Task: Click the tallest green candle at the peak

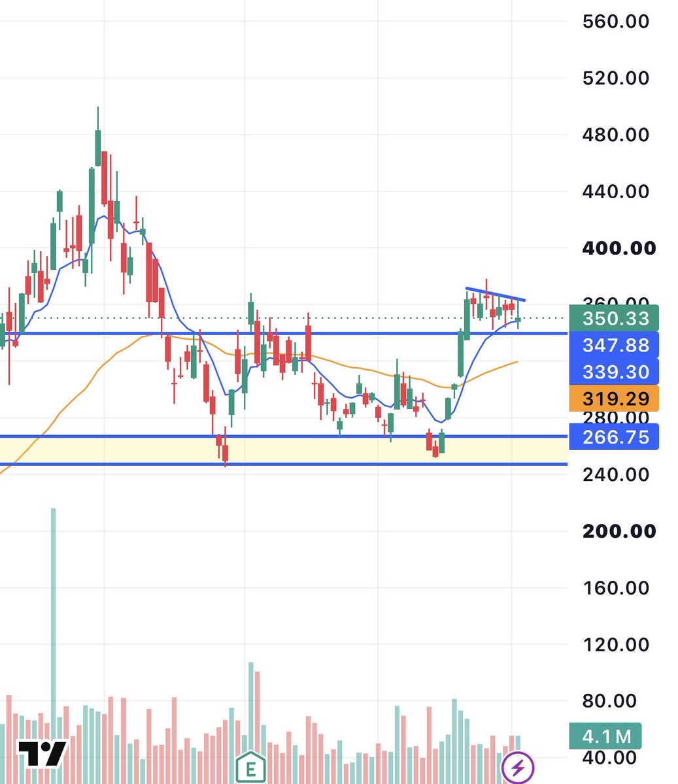Action: (x=98, y=148)
